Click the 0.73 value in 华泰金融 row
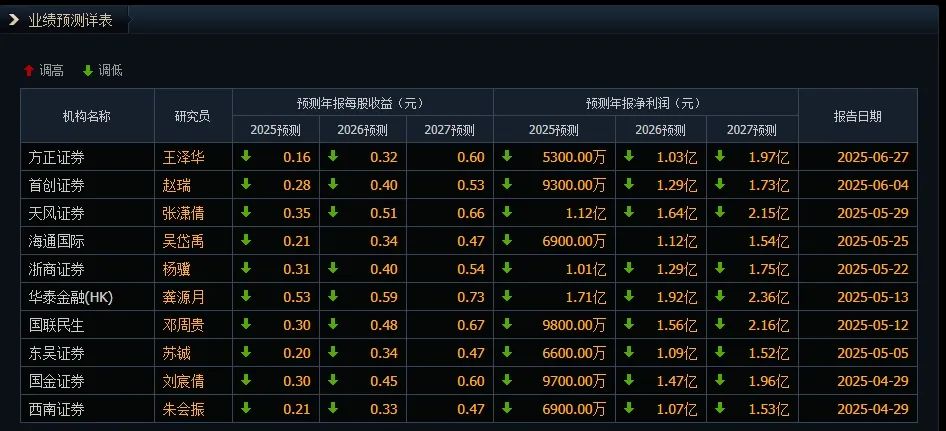Viewport: 946px width, 431px height. (x=471, y=297)
